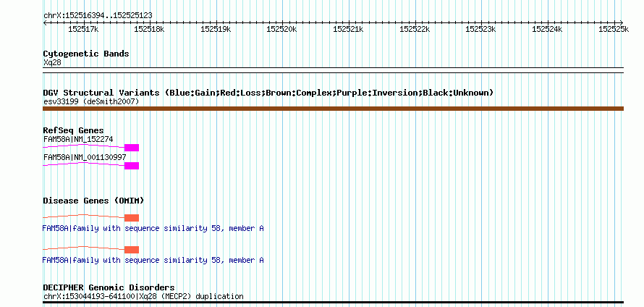Screen dimensions: 644x307
Task: Click the Cytogenetic Bands track title
Action: (86, 54)
